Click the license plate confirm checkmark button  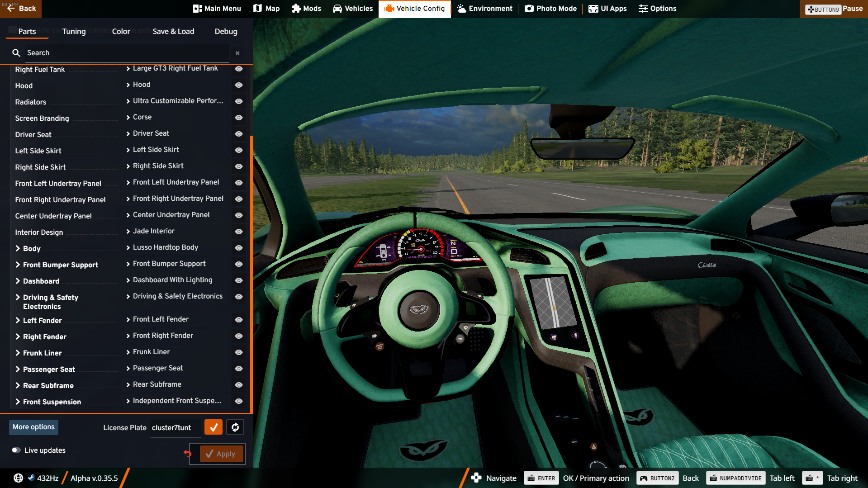[213, 427]
